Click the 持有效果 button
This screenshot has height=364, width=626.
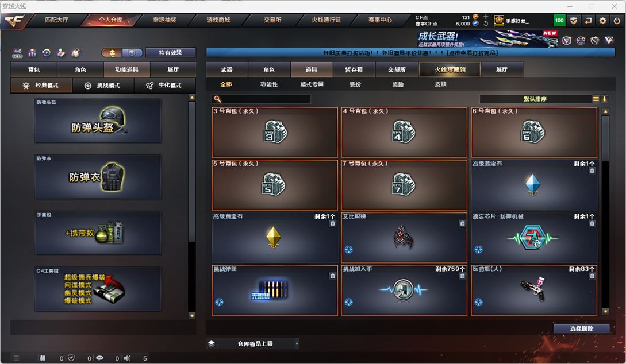pyautogui.click(x=171, y=53)
